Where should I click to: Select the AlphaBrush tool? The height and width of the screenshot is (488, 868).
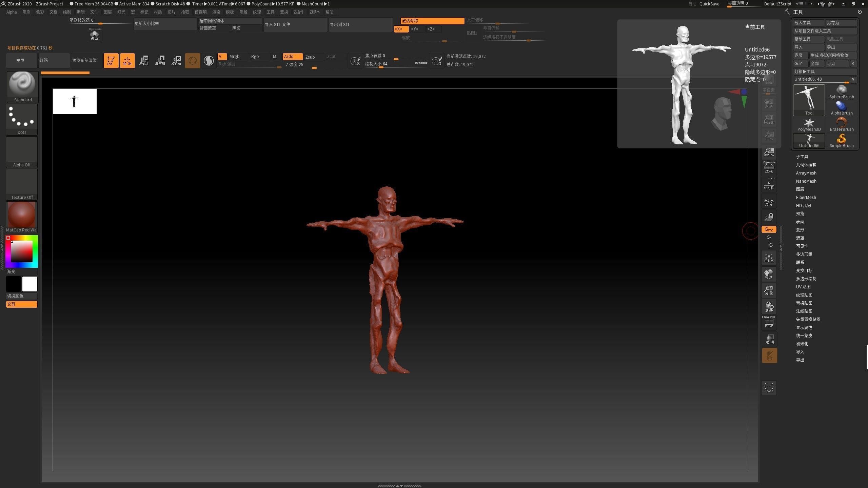click(842, 108)
